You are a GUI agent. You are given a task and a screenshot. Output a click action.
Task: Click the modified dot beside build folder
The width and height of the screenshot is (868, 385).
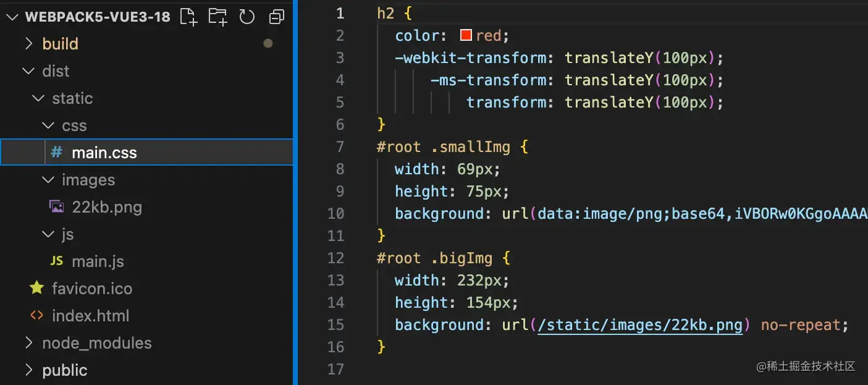pos(268,43)
